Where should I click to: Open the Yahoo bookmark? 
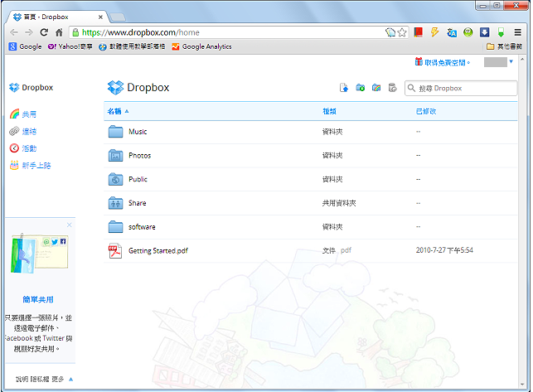[x=70, y=46]
